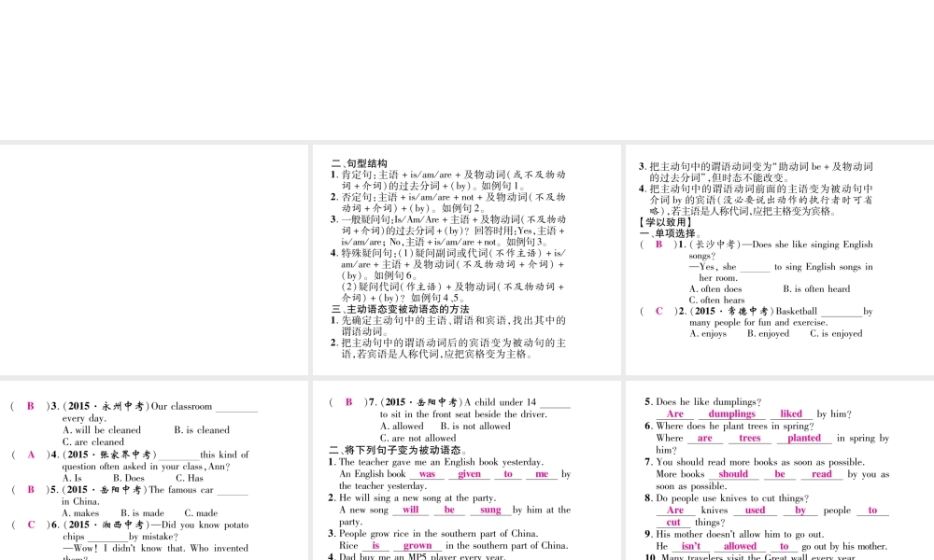934x560 pixels.
Task: Select option B. is cleaned
Action: coord(202,429)
